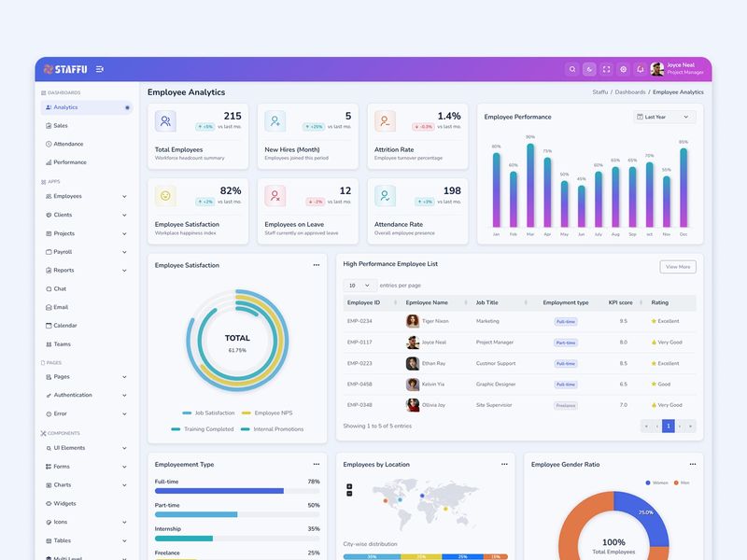The width and height of the screenshot is (747, 560).
Task: Click Error icon in sidebar
Action: coord(49,413)
